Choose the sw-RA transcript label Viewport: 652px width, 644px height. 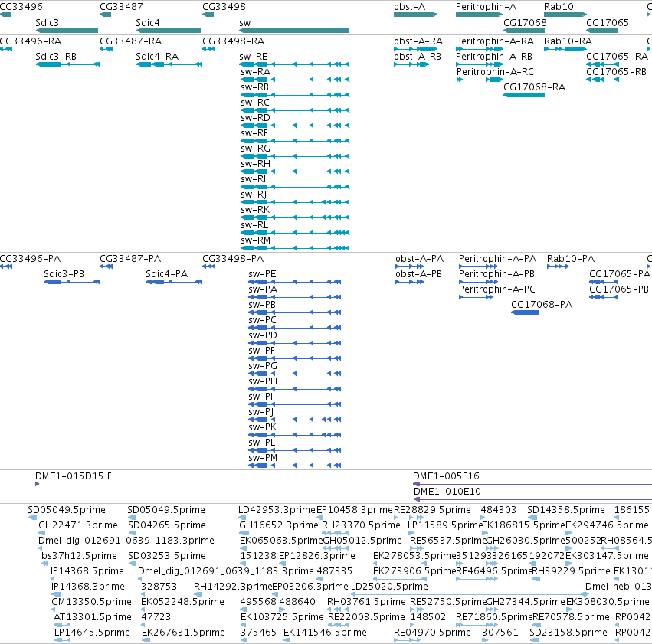pos(255,72)
